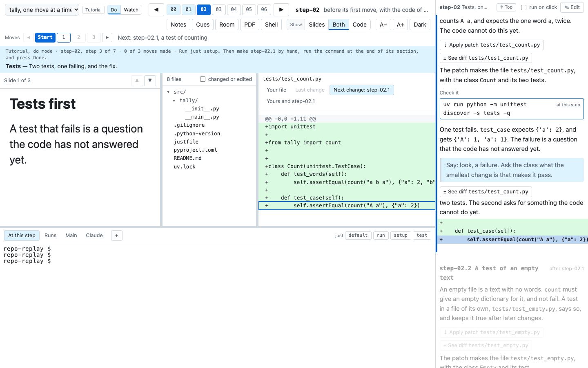Switch to Claude terminal tab
588x368 pixels.
tap(94, 236)
